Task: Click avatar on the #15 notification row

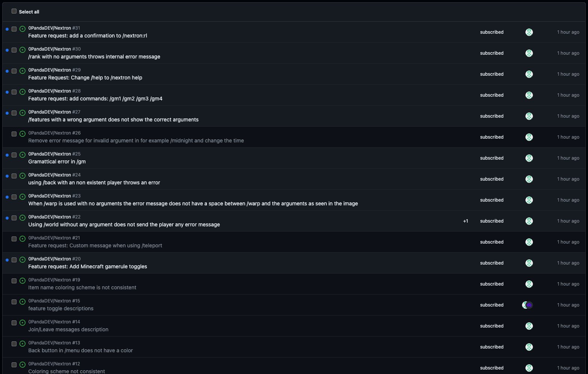Action: click(x=527, y=305)
